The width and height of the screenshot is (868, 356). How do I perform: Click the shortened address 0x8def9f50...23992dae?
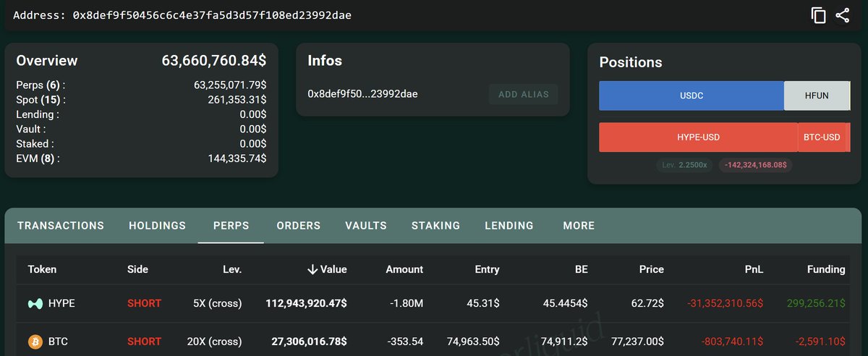pos(362,94)
